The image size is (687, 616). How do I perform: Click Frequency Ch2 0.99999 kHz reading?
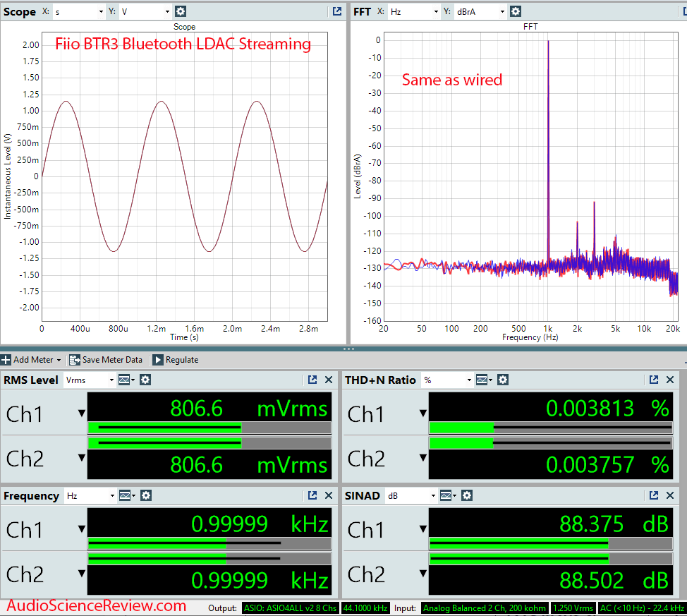260,581
